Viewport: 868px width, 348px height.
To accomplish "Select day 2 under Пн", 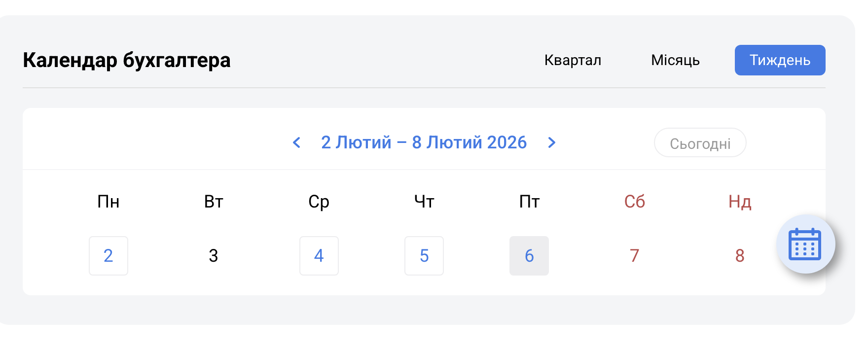I will tap(108, 256).
